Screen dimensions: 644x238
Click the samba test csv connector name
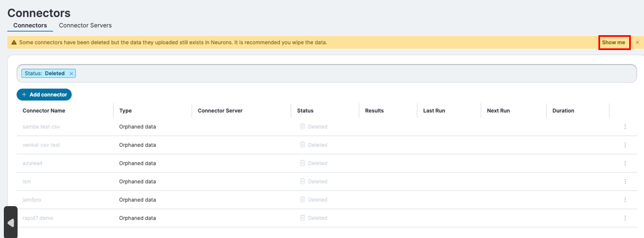[41, 126]
